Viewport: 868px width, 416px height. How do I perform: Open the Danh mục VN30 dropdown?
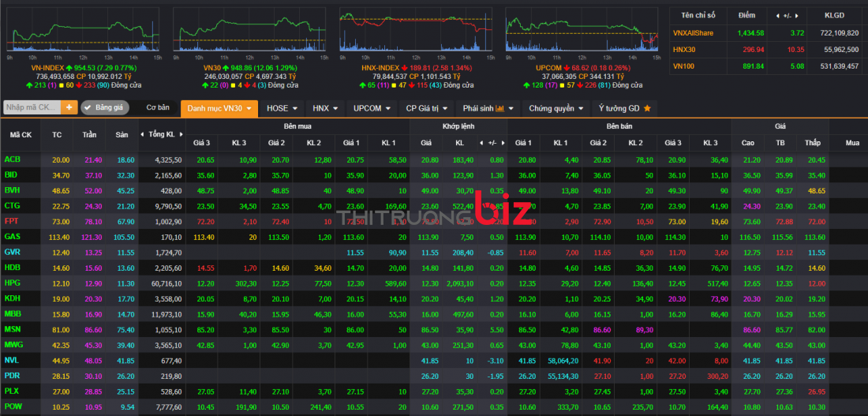point(219,109)
